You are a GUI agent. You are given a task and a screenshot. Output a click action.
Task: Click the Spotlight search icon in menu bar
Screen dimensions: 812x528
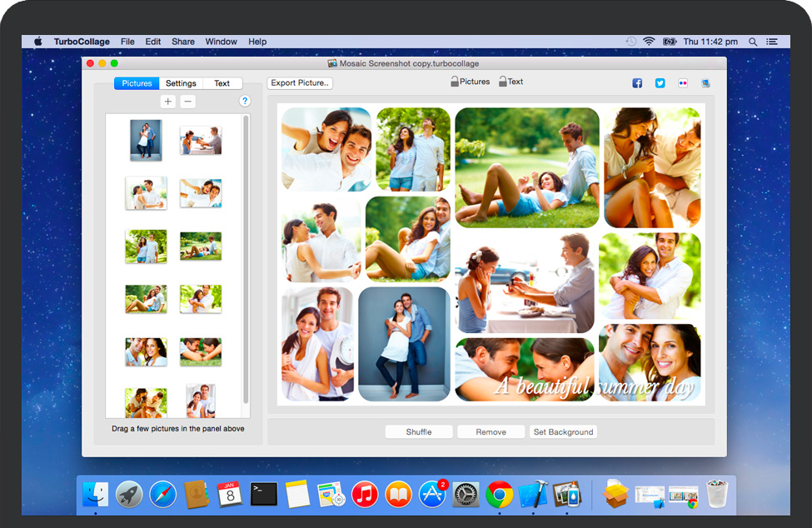[753, 42]
